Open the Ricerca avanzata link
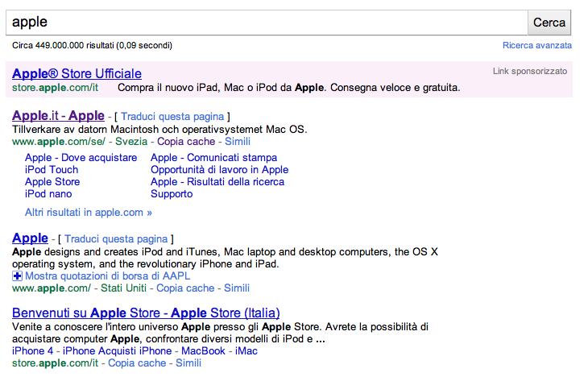 coord(536,46)
